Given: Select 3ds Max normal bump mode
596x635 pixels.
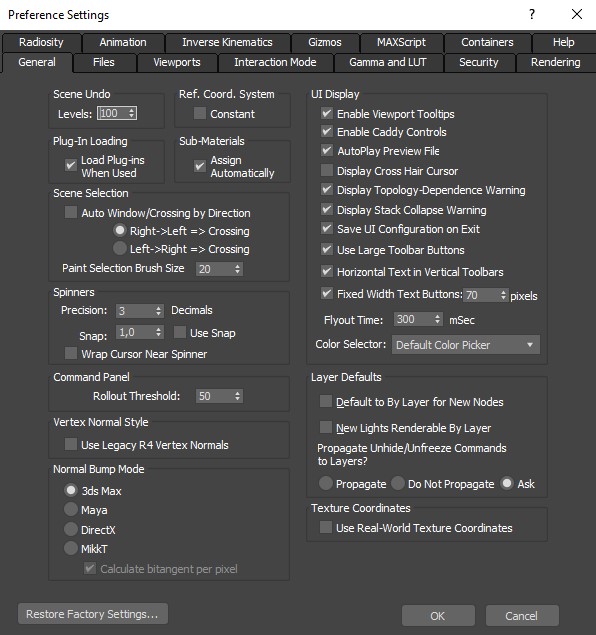Looking at the screenshot, I should click(x=71, y=490).
